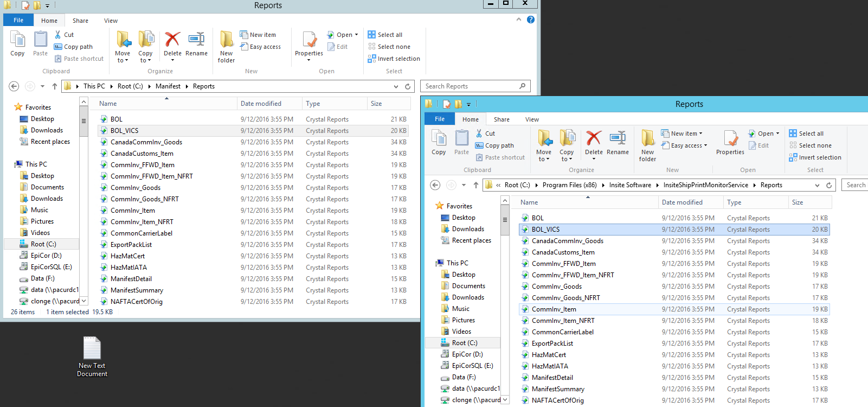Click Manifest in left window breadcrumb
This screenshot has width=868, height=407.
pyautogui.click(x=168, y=86)
